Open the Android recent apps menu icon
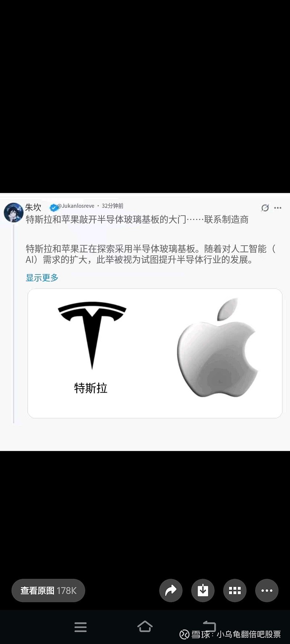 point(80,627)
